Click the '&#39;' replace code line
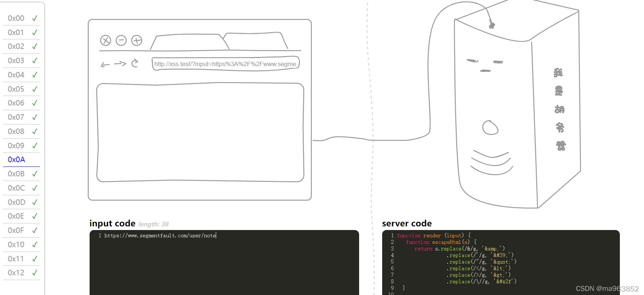Viewport: 644px width, 295px height. coord(480,255)
